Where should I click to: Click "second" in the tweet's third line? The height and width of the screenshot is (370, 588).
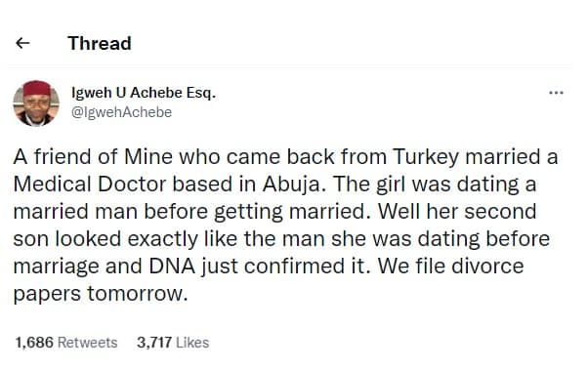500,212
